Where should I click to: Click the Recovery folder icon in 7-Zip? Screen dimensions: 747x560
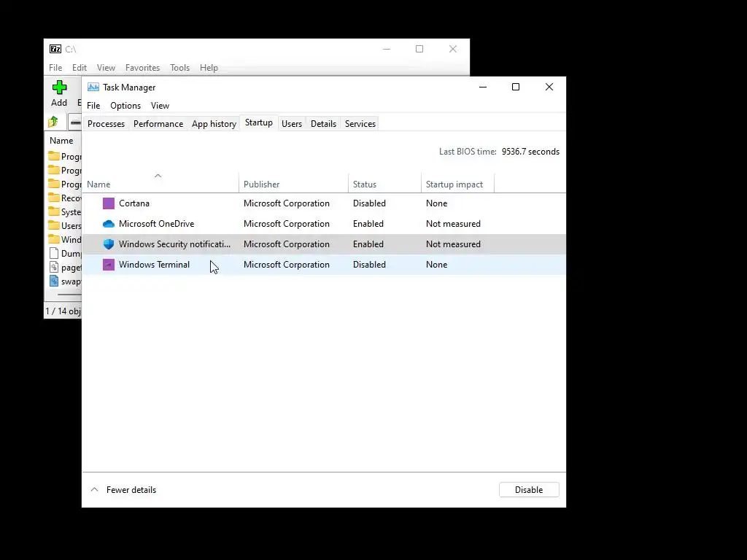(54, 198)
